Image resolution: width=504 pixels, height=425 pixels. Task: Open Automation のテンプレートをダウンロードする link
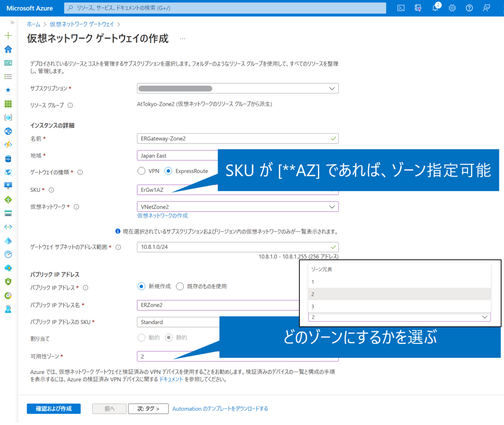(220, 409)
